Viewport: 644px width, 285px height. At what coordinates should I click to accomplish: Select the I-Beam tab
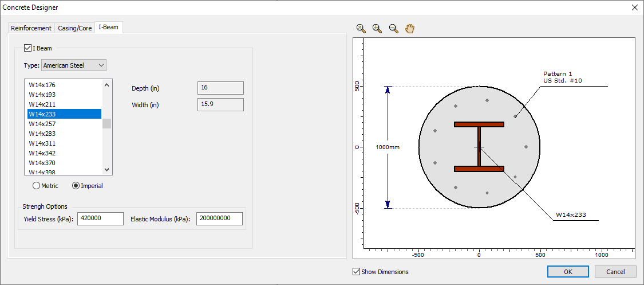[109, 27]
